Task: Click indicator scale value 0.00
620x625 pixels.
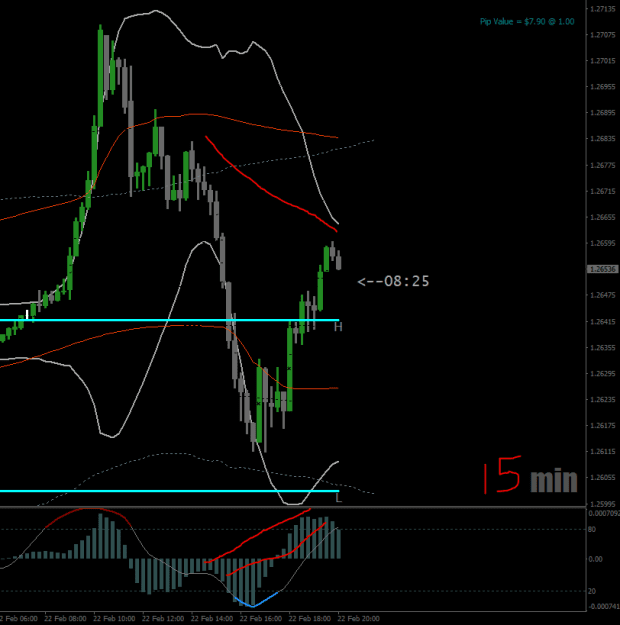Action: pyautogui.click(x=595, y=559)
